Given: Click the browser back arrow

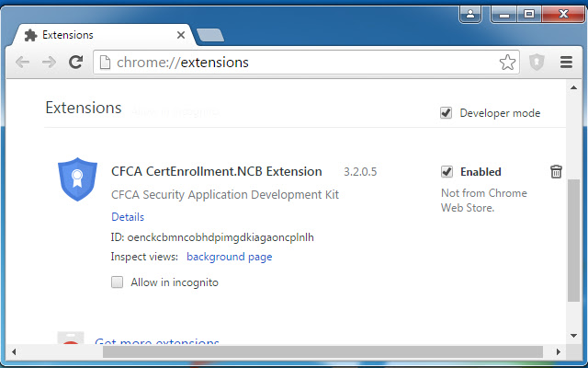Looking at the screenshot, I should (22, 62).
